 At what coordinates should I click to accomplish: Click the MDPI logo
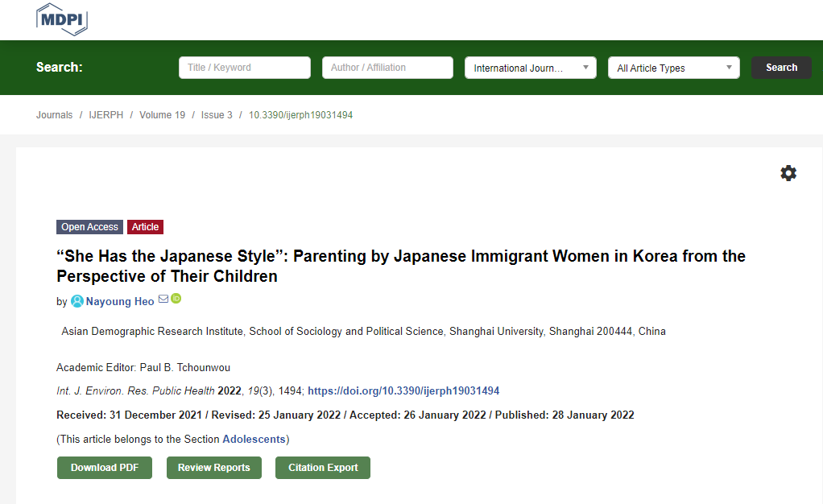pyautogui.click(x=62, y=19)
